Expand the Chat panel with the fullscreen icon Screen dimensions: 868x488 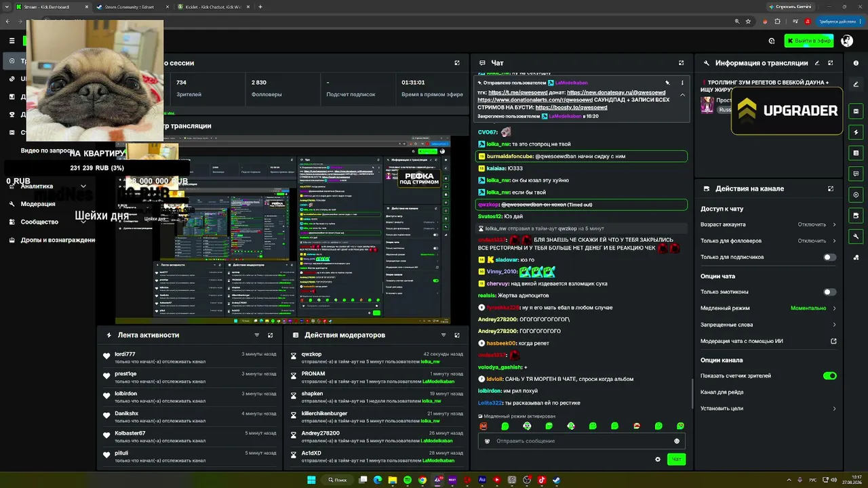pyautogui.click(x=681, y=63)
